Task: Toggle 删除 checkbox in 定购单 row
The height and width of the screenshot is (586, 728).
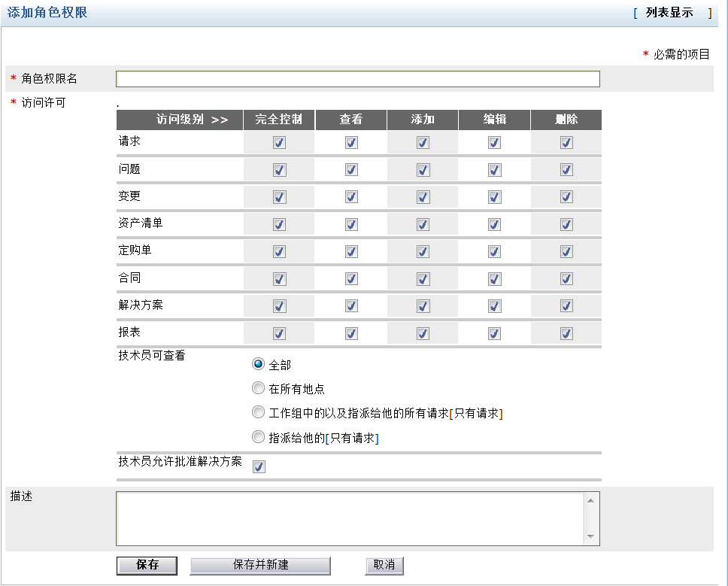Action: coord(566,251)
